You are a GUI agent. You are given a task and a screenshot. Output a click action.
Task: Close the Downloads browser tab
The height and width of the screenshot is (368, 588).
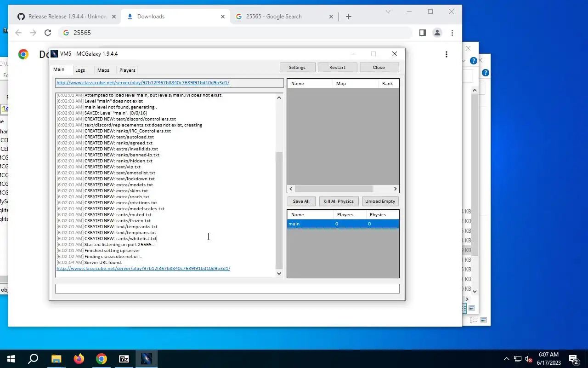(223, 17)
